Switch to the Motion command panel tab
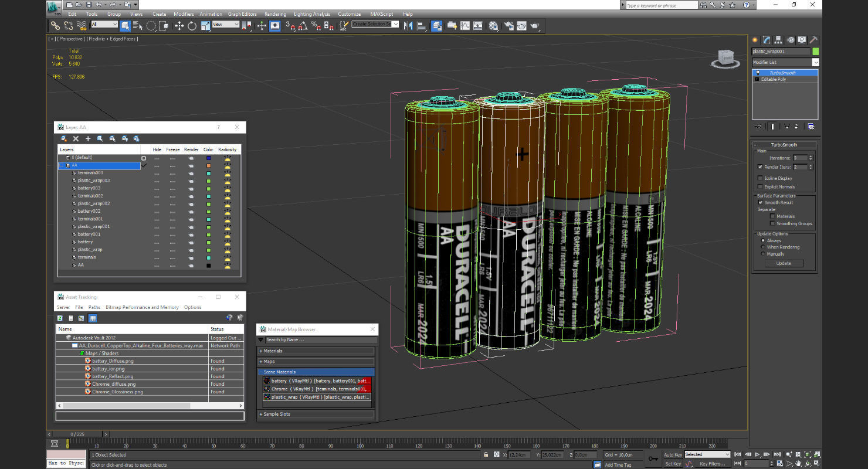The width and height of the screenshot is (868, 469). (x=791, y=40)
